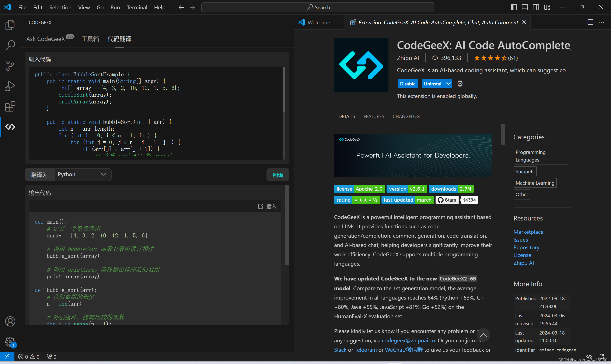611x364 pixels.
Task: Open notifications bell in status bar
Action: (601, 357)
